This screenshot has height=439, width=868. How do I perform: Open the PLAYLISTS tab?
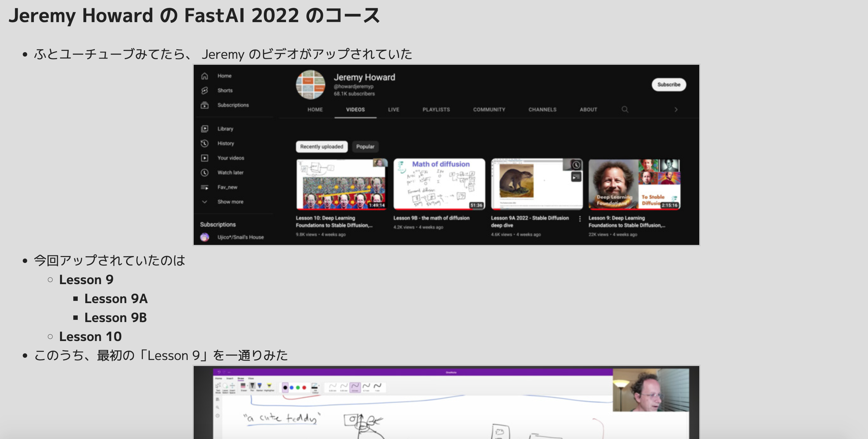436,109
